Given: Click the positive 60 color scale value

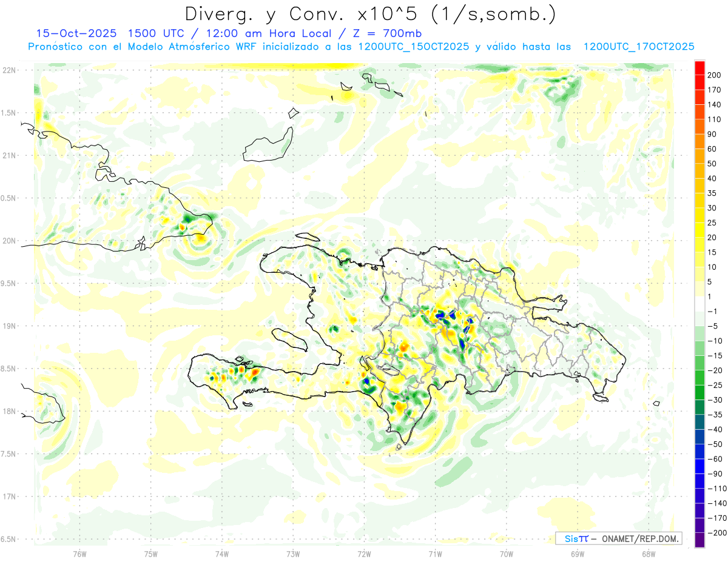Looking at the screenshot, I should [x=712, y=149].
